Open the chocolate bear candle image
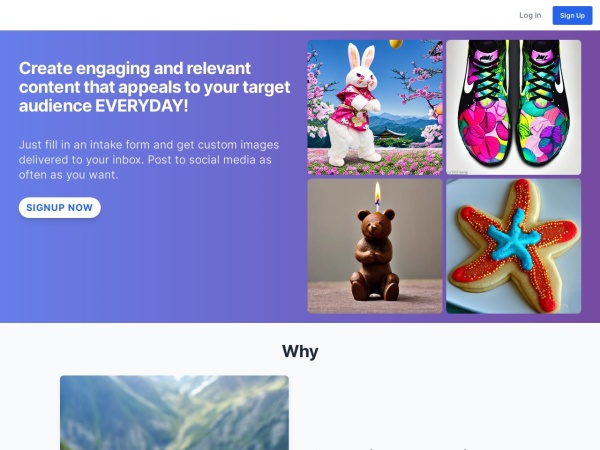The width and height of the screenshot is (600, 450). [x=375, y=246]
